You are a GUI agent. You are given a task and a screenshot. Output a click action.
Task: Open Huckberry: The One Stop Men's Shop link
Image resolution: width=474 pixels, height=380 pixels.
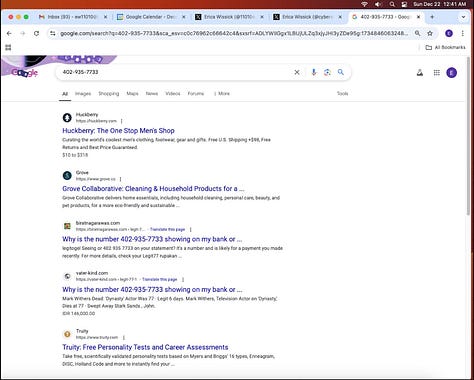[118, 131]
